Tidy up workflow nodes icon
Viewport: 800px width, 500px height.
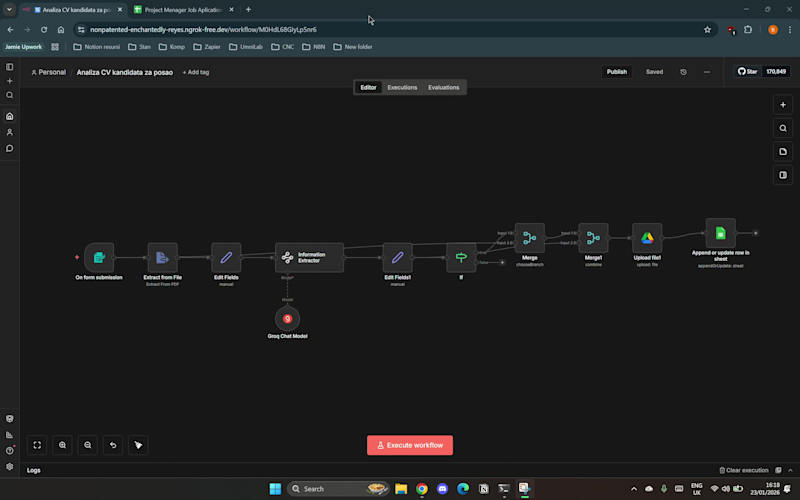[138, 445]
